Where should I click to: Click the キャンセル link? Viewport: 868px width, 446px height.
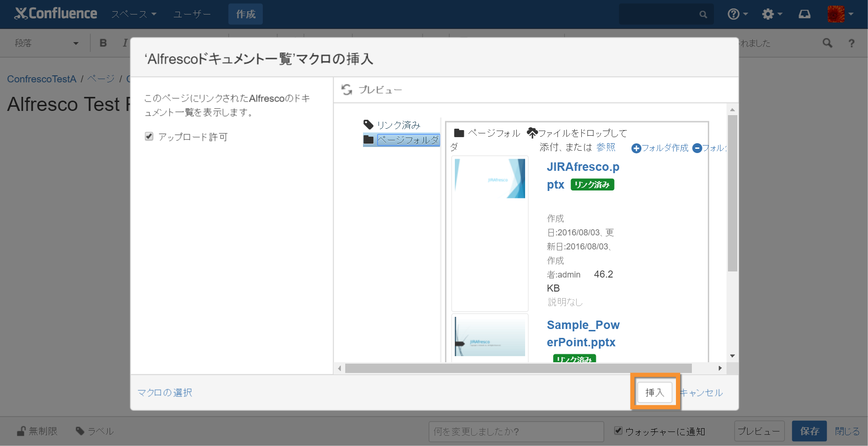(702, 393)
